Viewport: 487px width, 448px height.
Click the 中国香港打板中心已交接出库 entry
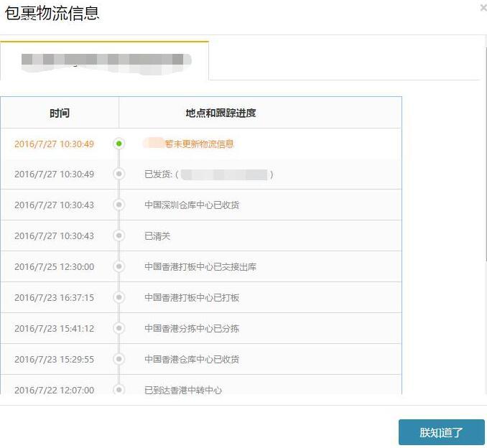(200, 266)
